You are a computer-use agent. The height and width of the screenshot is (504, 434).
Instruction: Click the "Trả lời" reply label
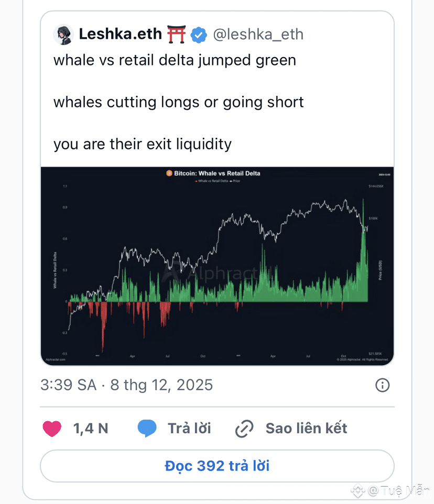(x=189, y=429)
